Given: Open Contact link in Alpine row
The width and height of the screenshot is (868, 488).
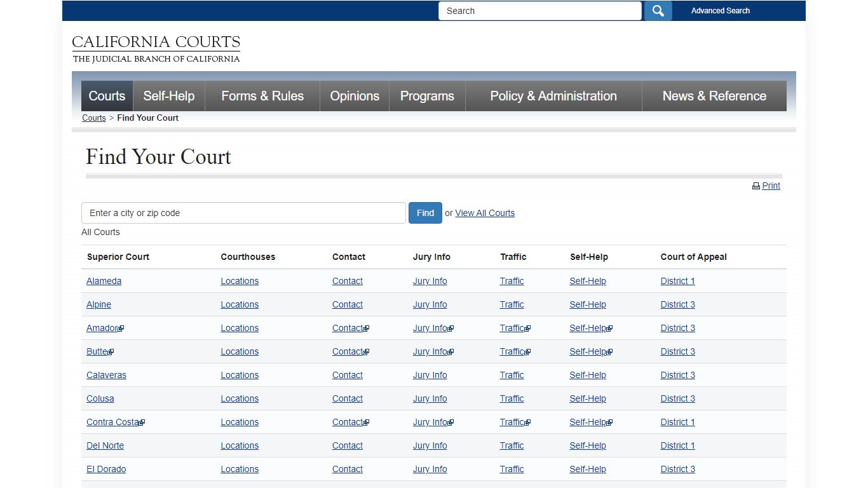Looking at the screenshot, I should pos(348,304).
